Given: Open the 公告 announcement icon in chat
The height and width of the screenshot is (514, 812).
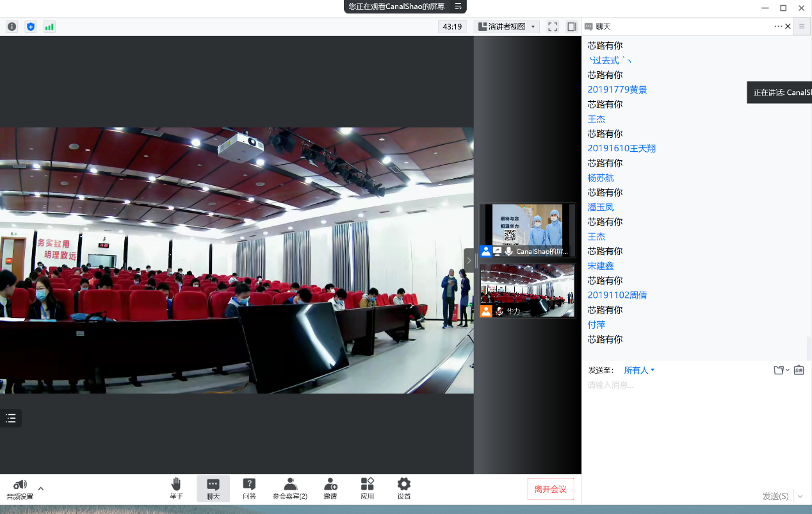Looking at the screenshot, I should [799, 370].
